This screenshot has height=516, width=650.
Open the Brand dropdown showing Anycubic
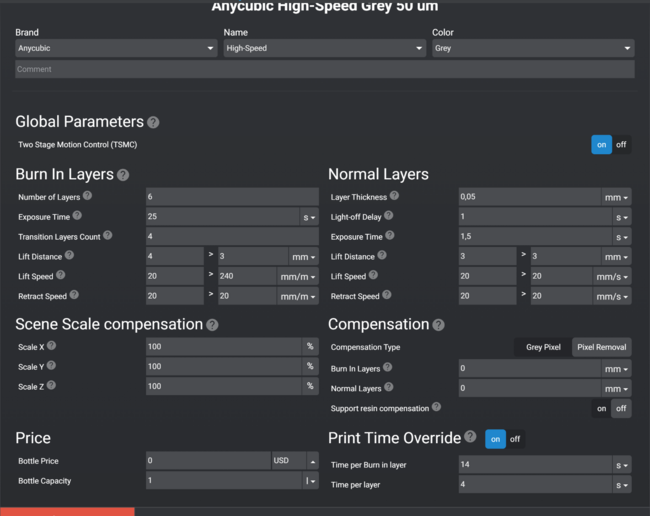pos(115,48)
